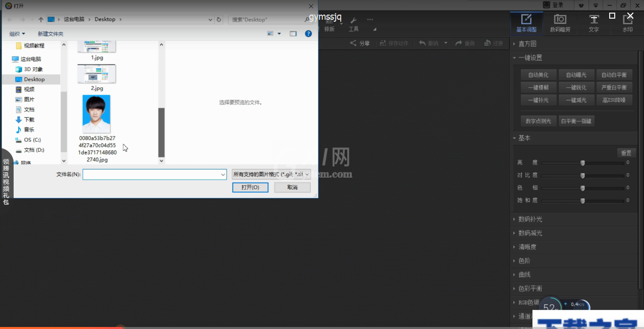Screen dimensions: 644x329
Task: Switch to the 水印 tab
Action: point(627,23)
